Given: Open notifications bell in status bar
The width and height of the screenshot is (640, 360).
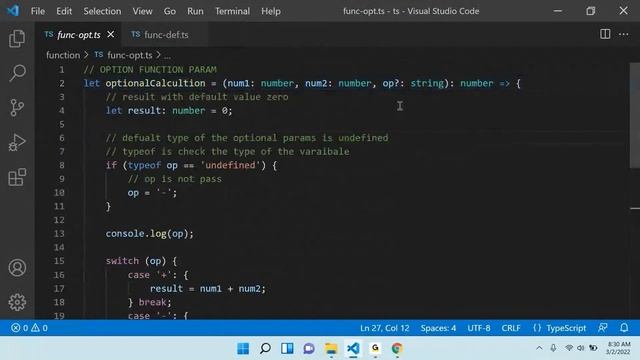Looking at the screenshot, I should point(624,328).
